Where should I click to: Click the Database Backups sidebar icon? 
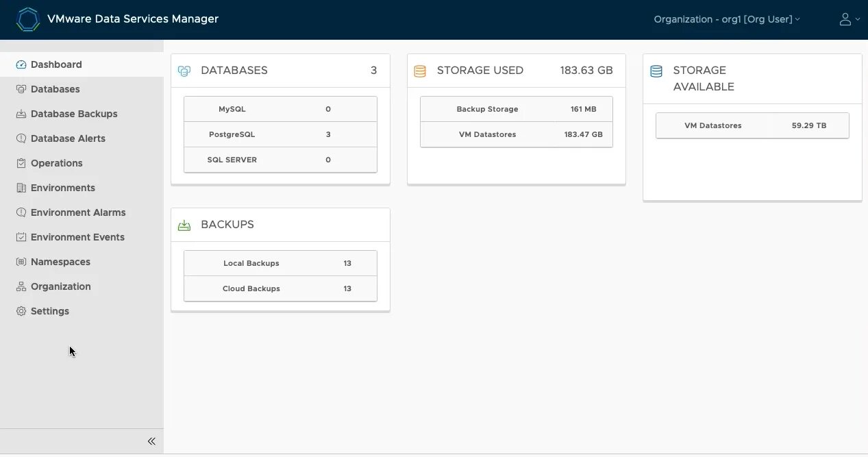[x=21, y=114]
